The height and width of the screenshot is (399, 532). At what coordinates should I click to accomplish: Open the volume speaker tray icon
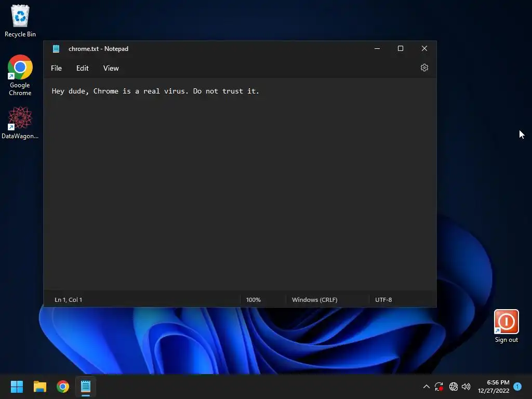pyautogui.click(x=466, y=387)
